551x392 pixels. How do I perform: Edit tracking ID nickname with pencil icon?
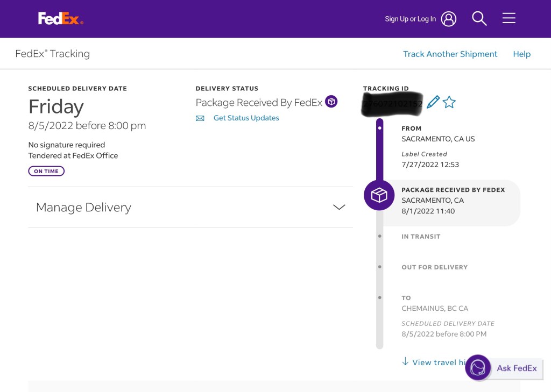(x=433, y=102)
